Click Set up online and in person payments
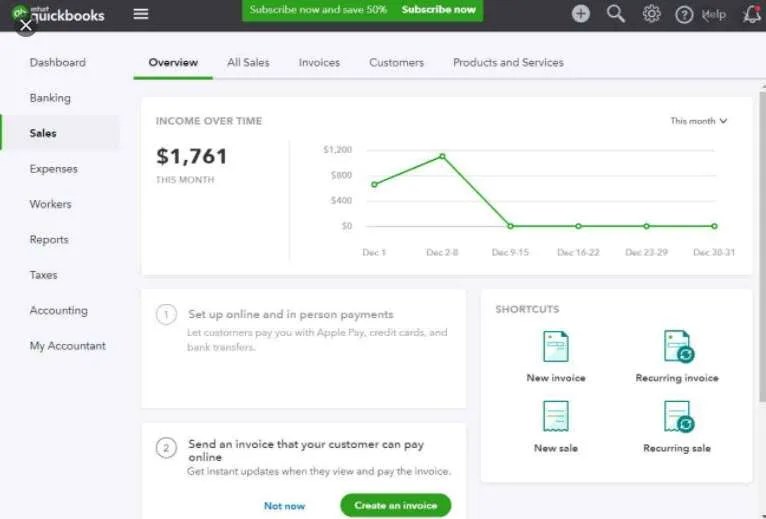 click(x=291, y=314)
